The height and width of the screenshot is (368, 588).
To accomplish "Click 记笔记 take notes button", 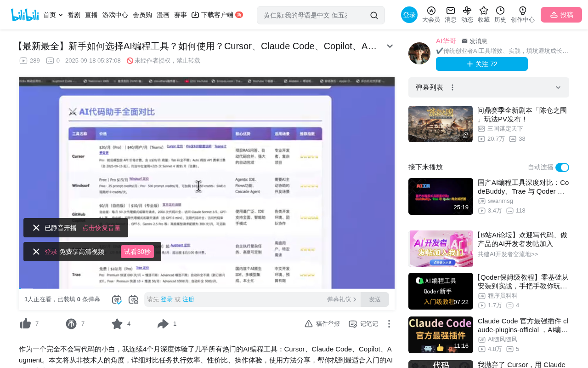I will pyautogui.click(x=363, y=324).
